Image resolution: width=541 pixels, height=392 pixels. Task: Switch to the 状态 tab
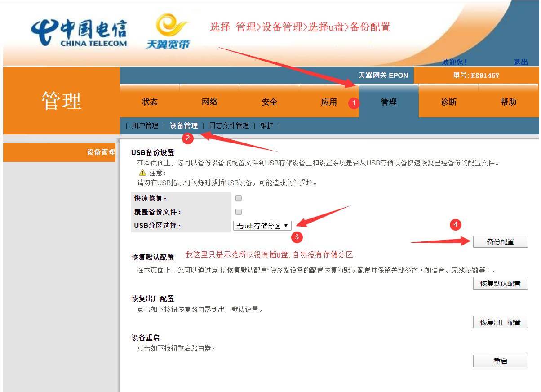click(x=150, y=102)
